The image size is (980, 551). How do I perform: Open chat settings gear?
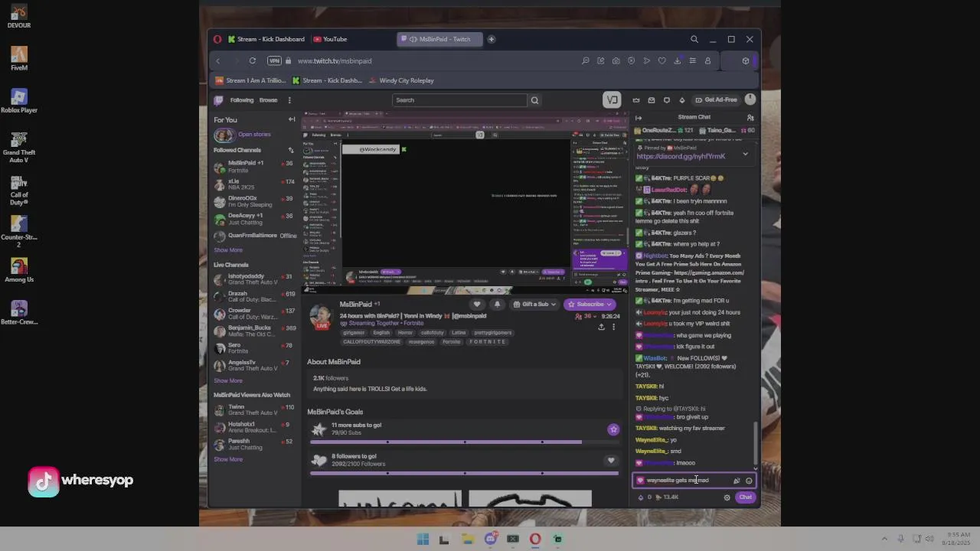(x=727, y=497)
